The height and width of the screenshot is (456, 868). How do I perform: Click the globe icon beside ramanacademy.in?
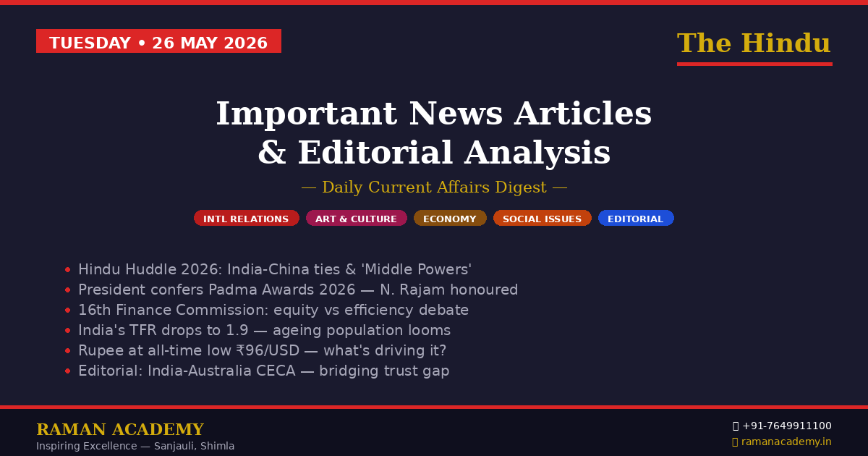tap(736, 442)
